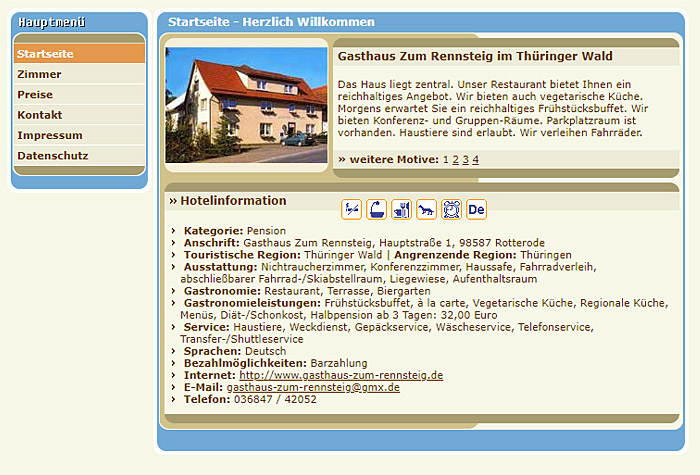Click the 'Gastronomieleistungen:' label

click(252, 303)
